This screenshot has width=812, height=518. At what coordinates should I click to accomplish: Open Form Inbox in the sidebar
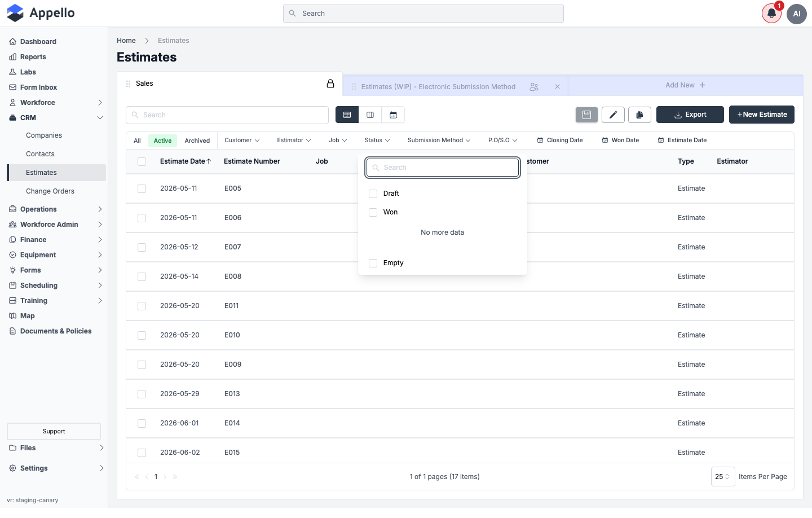pos(38,87)
